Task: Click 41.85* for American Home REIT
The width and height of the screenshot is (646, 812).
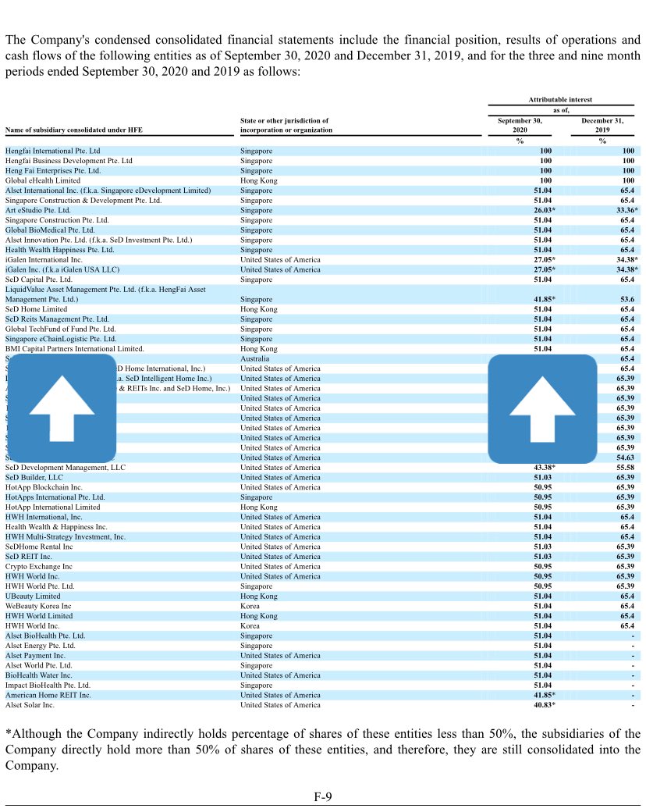Action: tap(545, 695)
